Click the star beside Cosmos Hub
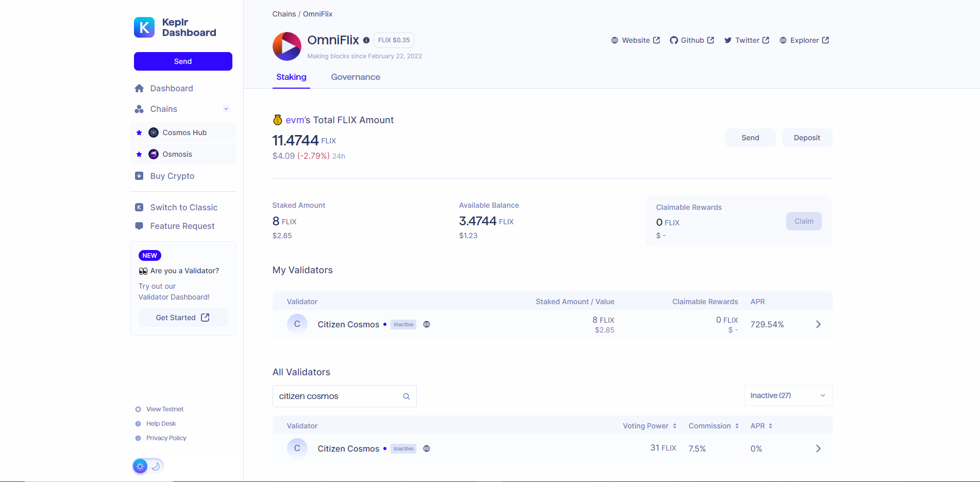Image resolution: width=980 pixels, height=482 pixels. [x=139, y=132]
